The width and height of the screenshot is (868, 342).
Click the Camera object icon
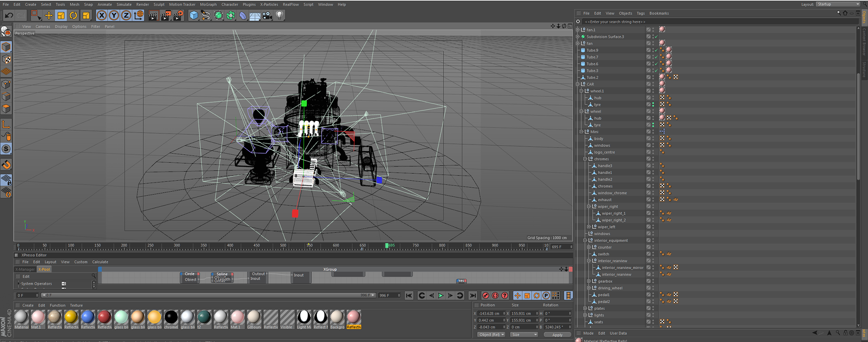tap(267, 15)
